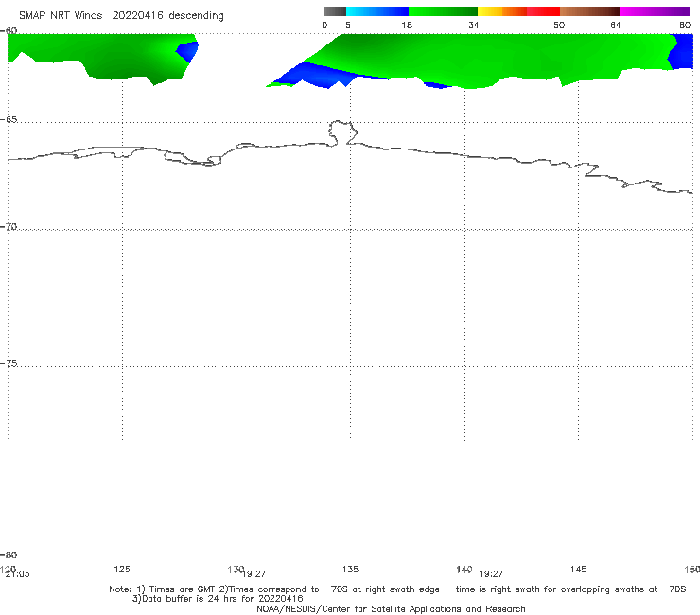Image resolution: width=700 pixels, height=615 pixels.
Task: Click the 'Times are GMT' note line
Action: [397, 589]
